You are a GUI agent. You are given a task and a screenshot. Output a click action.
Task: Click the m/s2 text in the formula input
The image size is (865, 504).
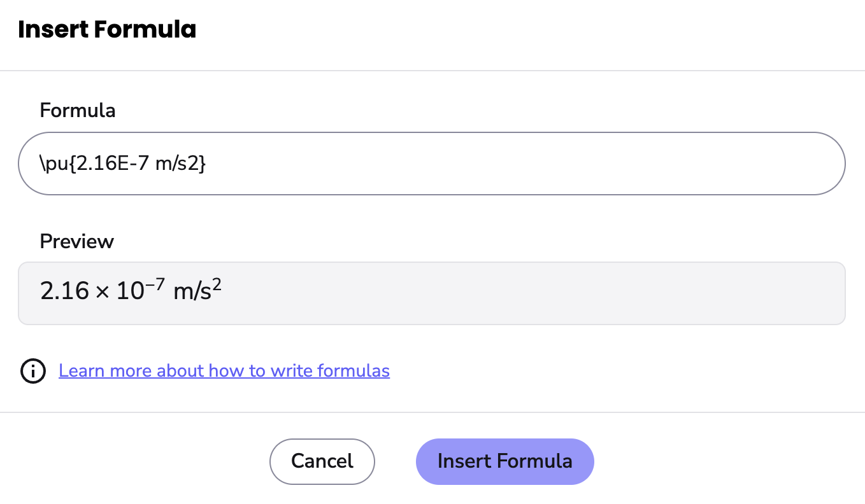(x=178, y=164)
